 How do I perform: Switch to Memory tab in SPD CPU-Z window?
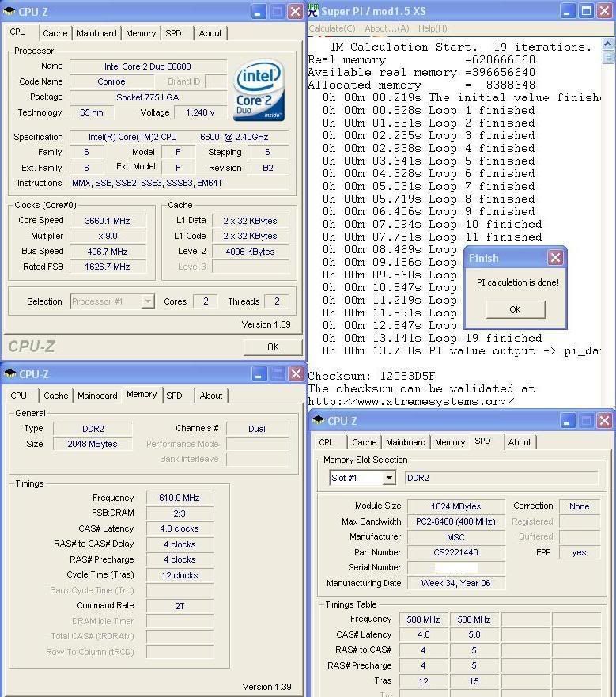point(450,442)
